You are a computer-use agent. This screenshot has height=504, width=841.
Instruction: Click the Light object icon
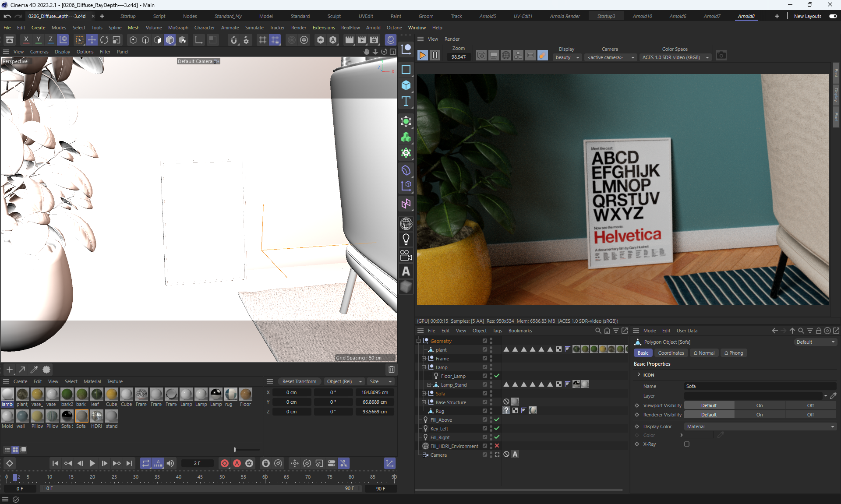(x=406, y=239)
